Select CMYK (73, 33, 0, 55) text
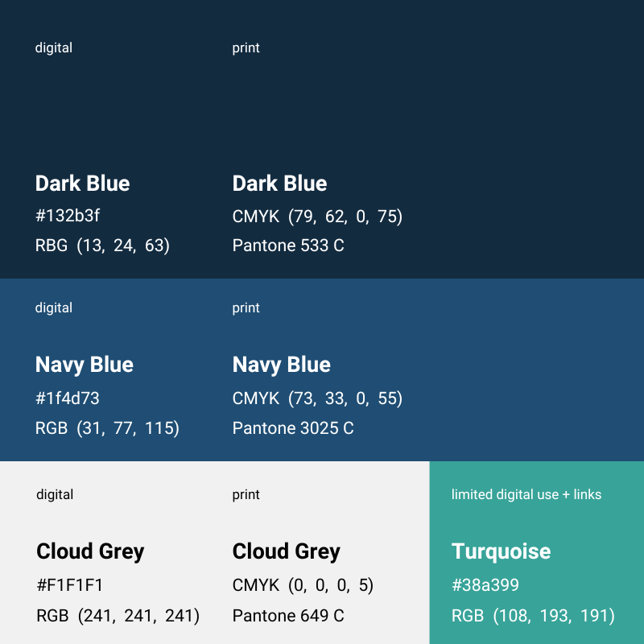The image size is (644, 644). pyautogui.click(x=317, y=398)
